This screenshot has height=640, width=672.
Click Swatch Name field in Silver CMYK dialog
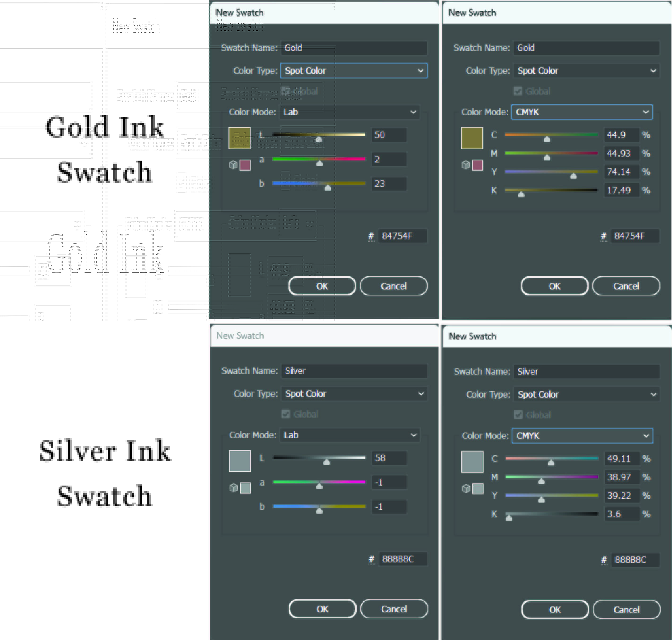pyautogui.click(x=587, y=371)
